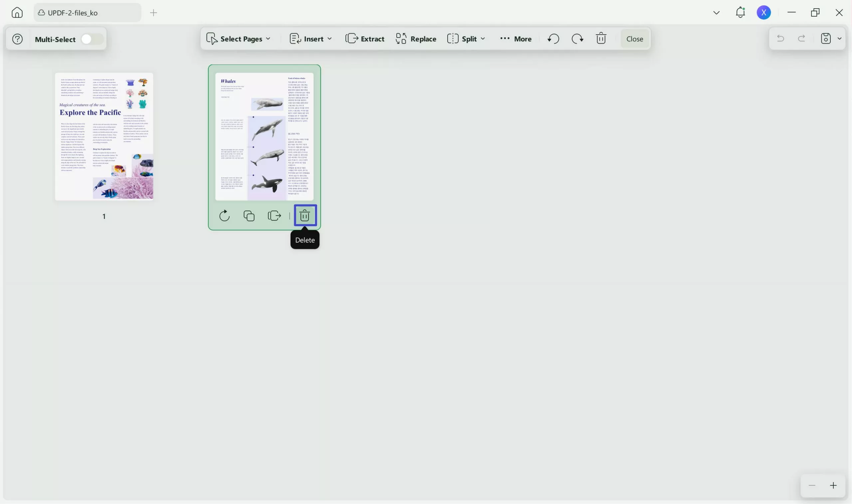Open the More menu in the toolbar
The height and width of the screenshot is (504, 852).
click(515, 38)
